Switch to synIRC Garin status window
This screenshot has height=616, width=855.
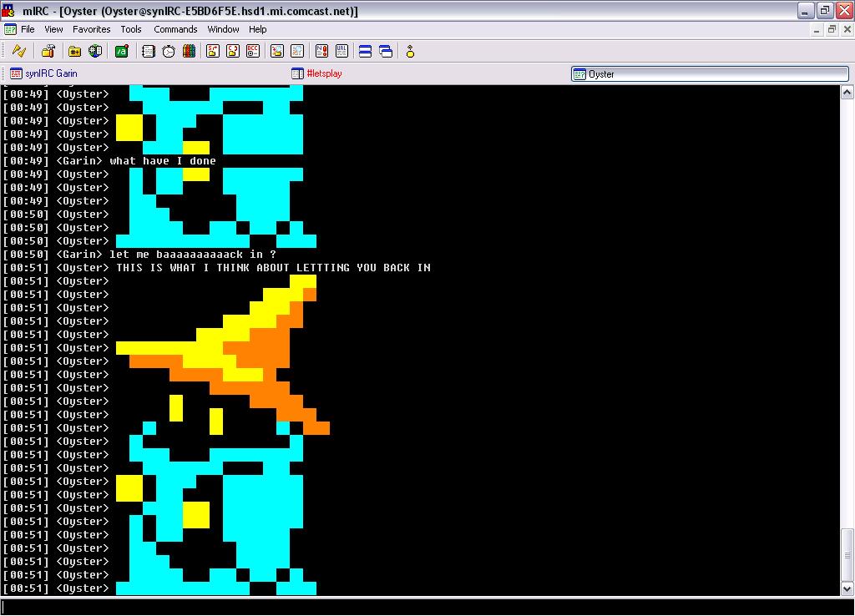43,73
